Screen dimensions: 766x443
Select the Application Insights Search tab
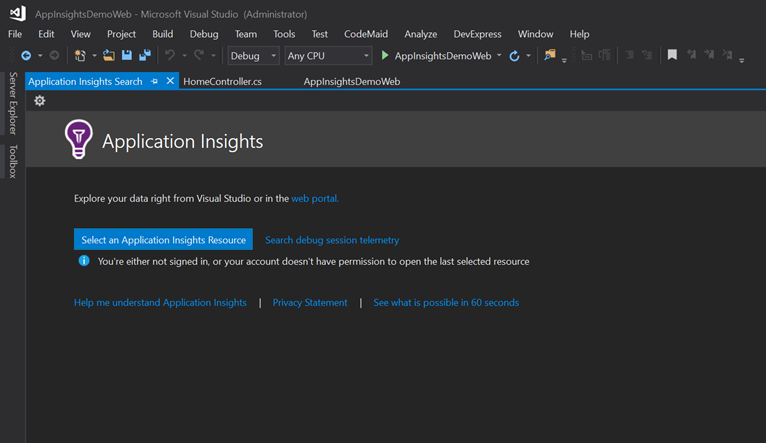[x=85, y=82]
